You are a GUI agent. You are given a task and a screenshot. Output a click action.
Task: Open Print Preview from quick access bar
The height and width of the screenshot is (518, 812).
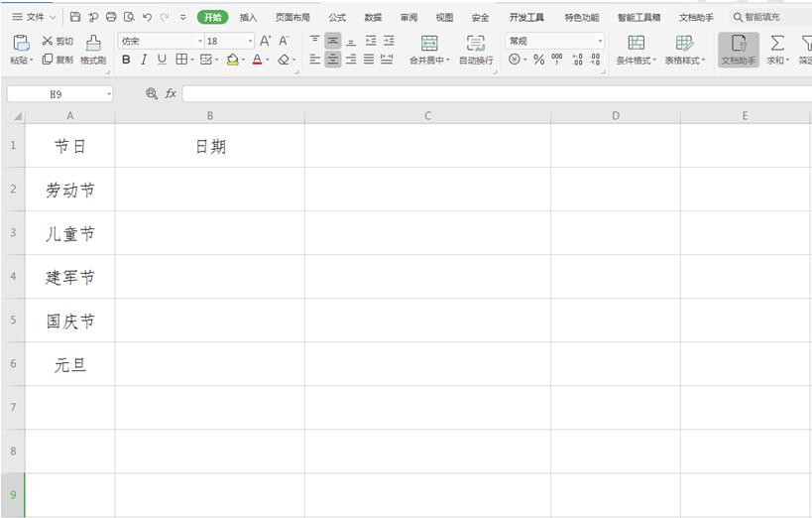point(129,17)
